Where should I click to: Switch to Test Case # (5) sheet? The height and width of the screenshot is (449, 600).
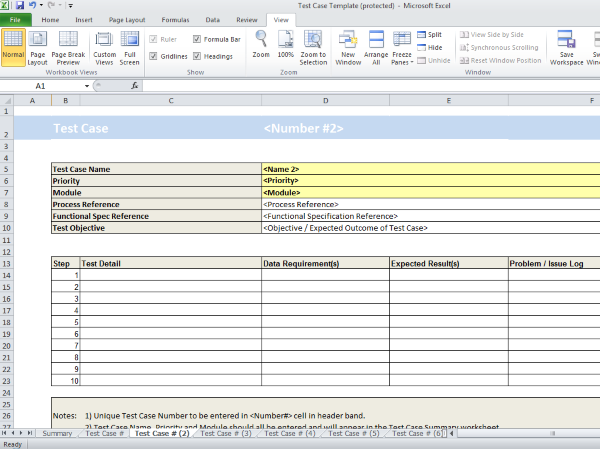tap(354, 433)
